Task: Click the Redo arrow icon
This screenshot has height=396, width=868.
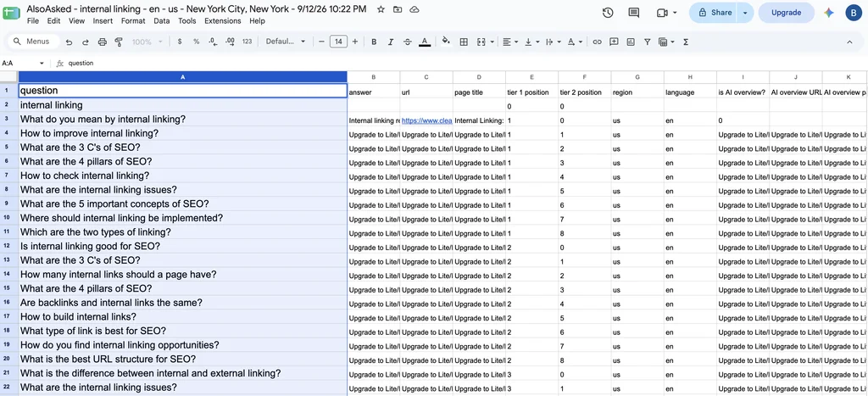Action: [x=86, y=42]
